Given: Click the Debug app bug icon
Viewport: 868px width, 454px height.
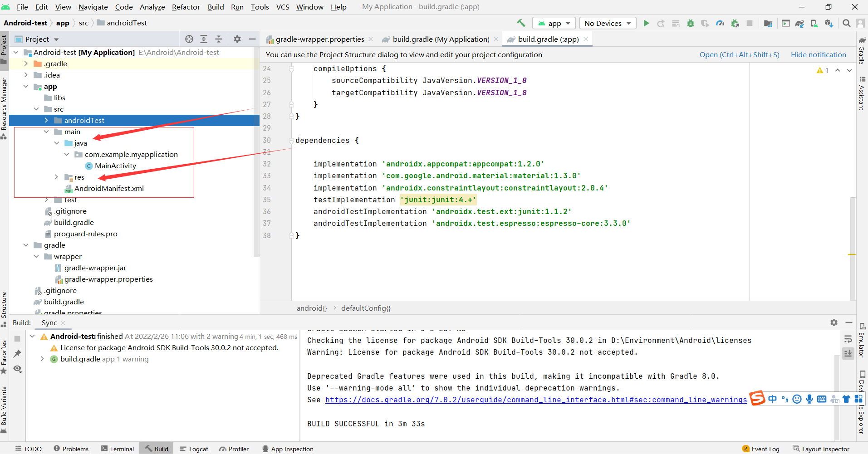Looking at the screenshot, I should 691,23.
